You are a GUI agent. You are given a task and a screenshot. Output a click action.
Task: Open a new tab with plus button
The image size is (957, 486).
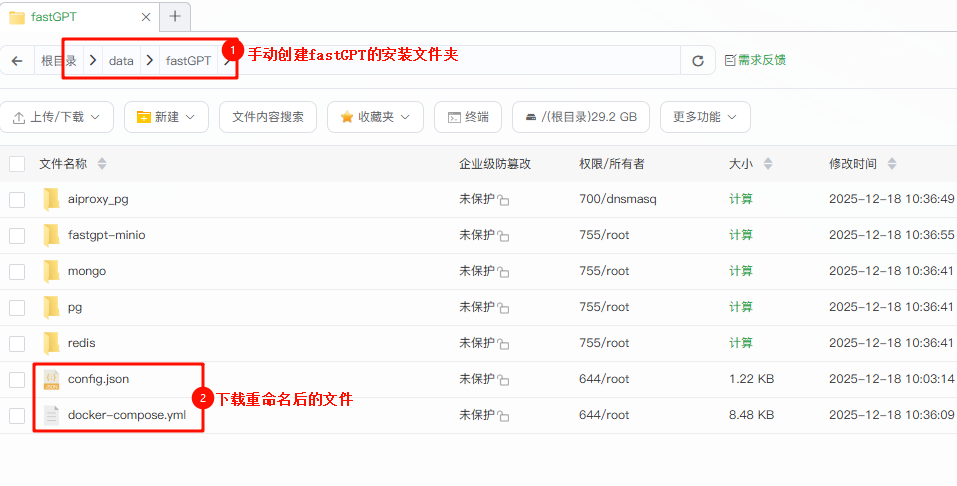(x=175, y=16)
